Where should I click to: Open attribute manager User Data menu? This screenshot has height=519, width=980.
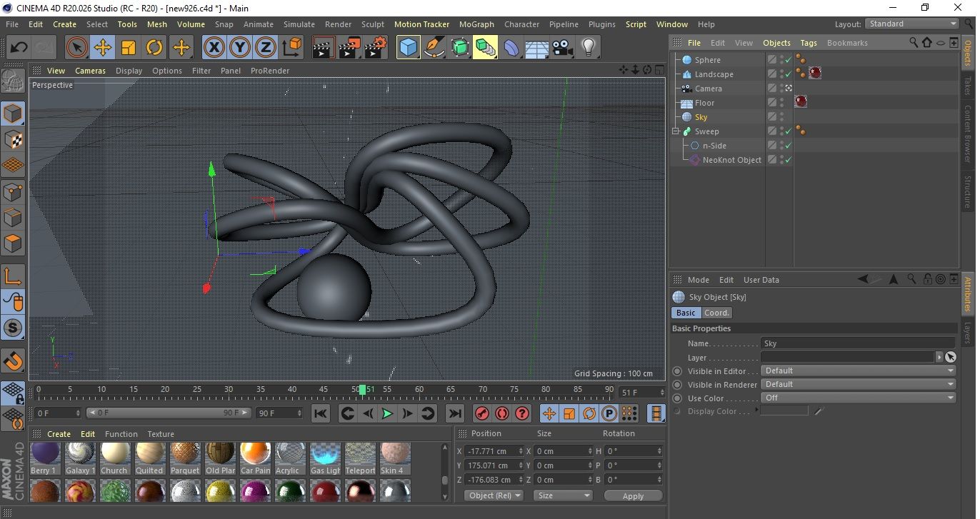tap(761, 280)
